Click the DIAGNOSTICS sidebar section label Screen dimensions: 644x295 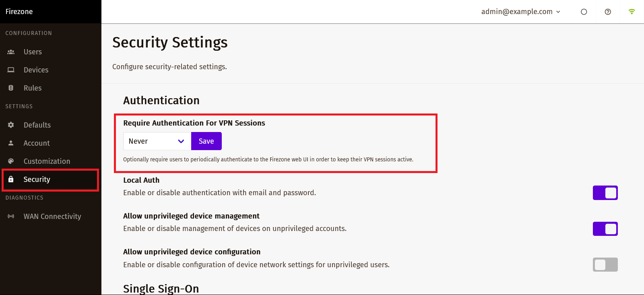coord(25,198)
